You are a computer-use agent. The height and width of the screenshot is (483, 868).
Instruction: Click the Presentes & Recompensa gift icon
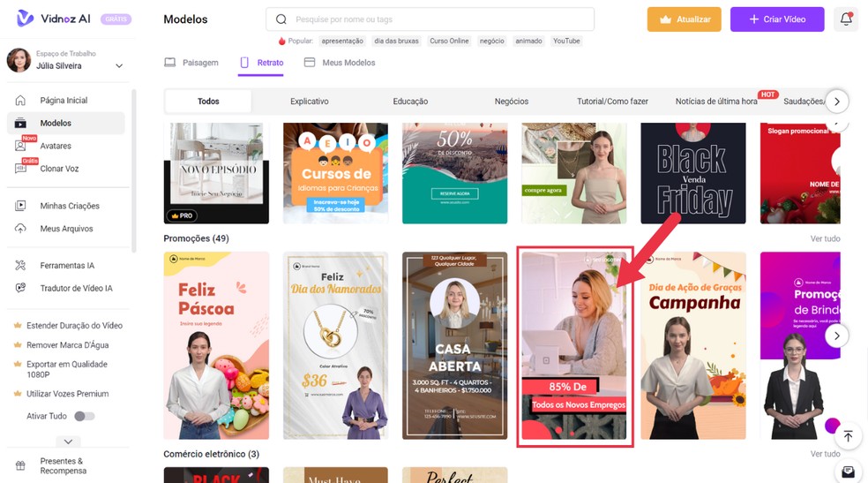tap(20, 466)
